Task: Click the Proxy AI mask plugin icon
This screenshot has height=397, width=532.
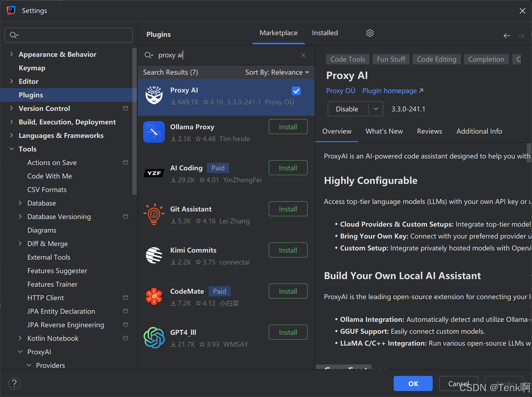Action: 154,95
